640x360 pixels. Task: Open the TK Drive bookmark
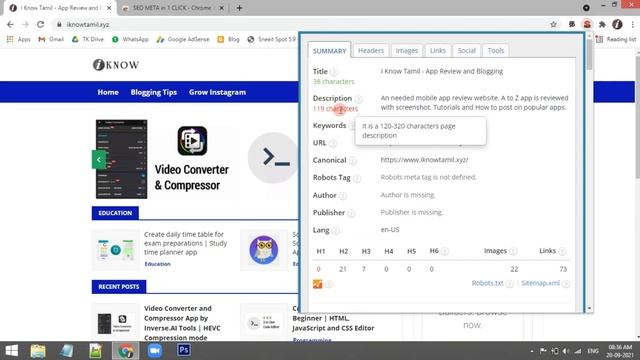pos(87,39)
